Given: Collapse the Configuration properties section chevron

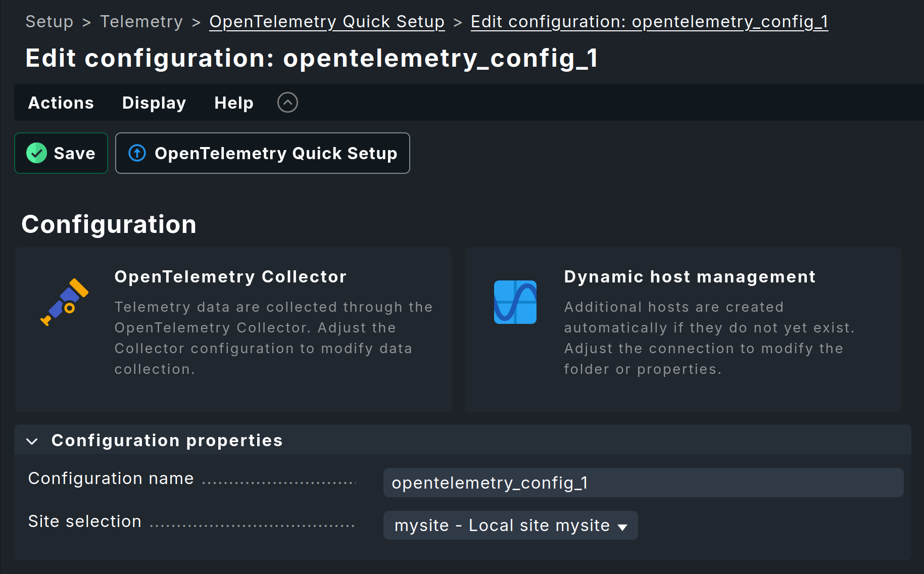Looking at the screenshot, I should (x=32, y=441).
